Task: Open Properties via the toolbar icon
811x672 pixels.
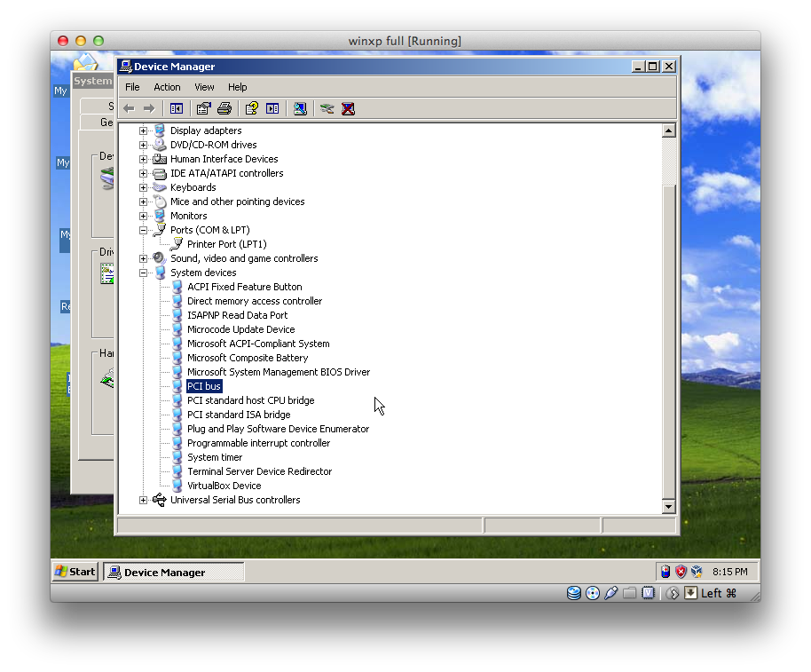Action: (x=203, y=108)
